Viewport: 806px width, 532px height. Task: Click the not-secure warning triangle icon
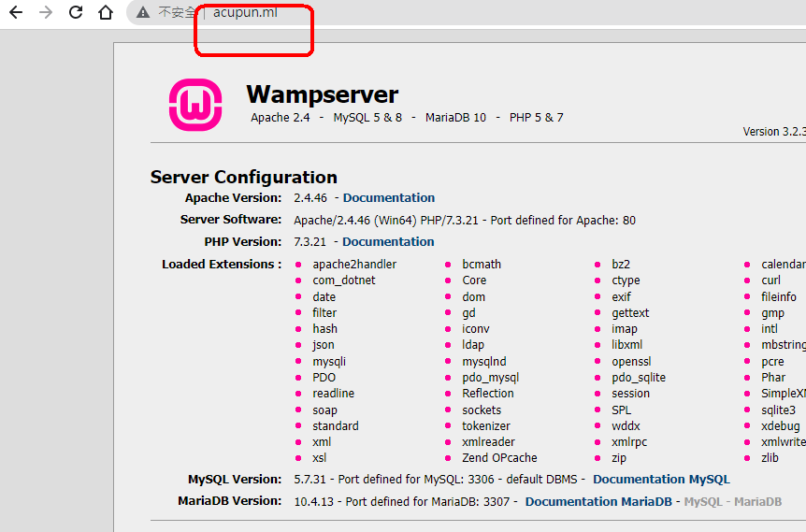(142, 13)
